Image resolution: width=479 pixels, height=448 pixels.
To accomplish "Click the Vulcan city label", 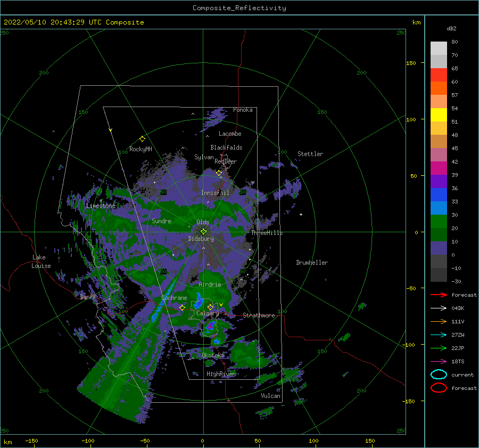I will 271,396.
